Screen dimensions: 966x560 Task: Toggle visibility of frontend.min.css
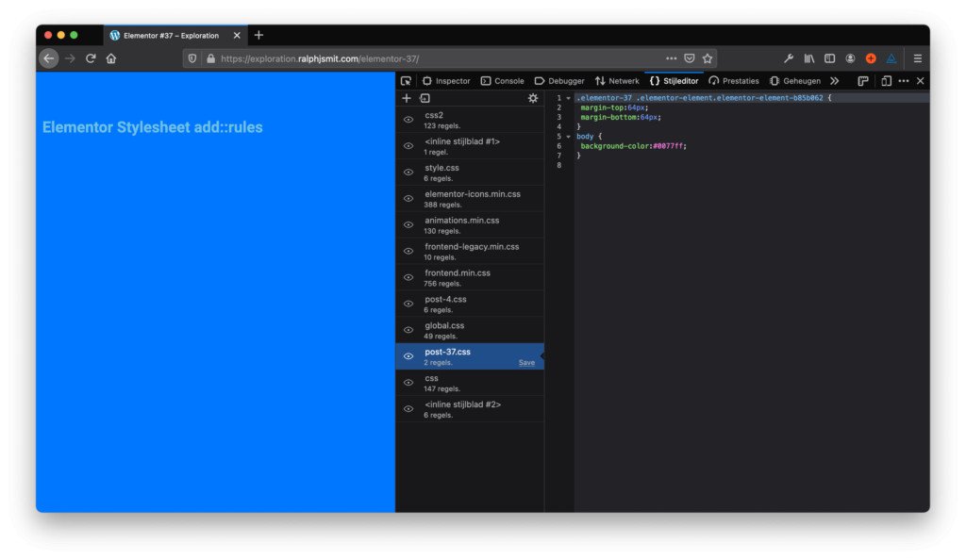(x=408, y=277)
